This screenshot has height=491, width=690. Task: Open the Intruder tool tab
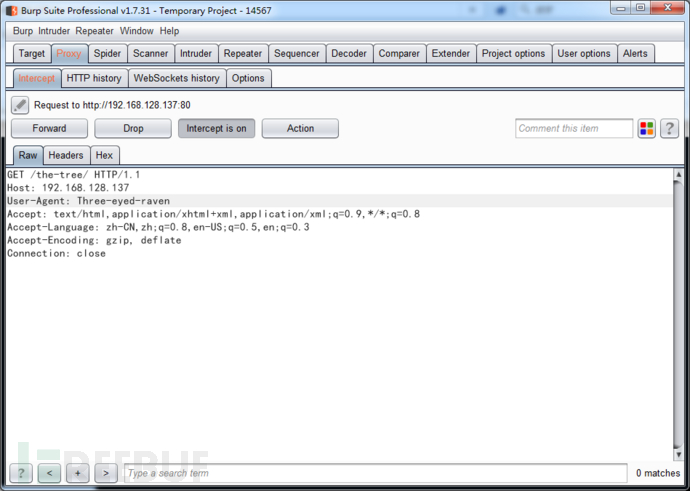point(196,54)
